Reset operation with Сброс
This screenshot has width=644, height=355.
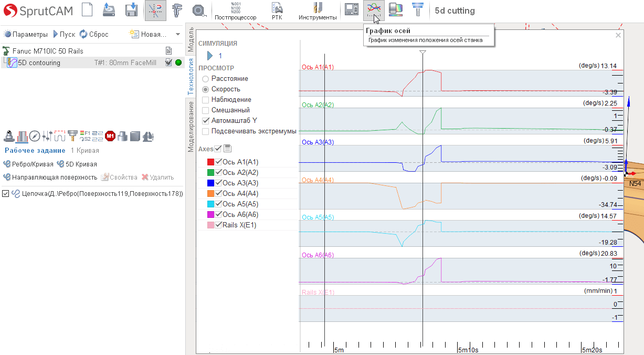pos(94,34)
